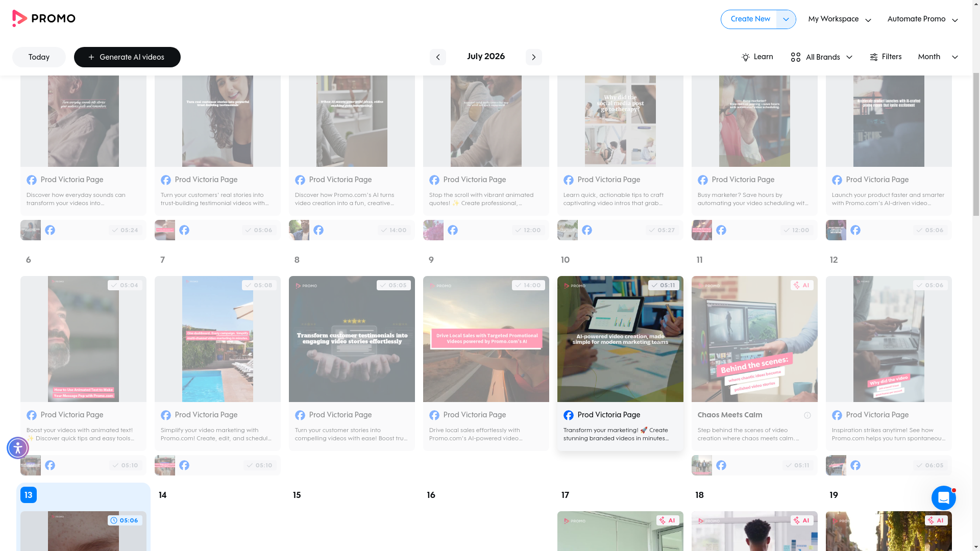Click caption 'Step behind the scenes of video'
The image size is (980, 551).
click(x=749, y=434)
